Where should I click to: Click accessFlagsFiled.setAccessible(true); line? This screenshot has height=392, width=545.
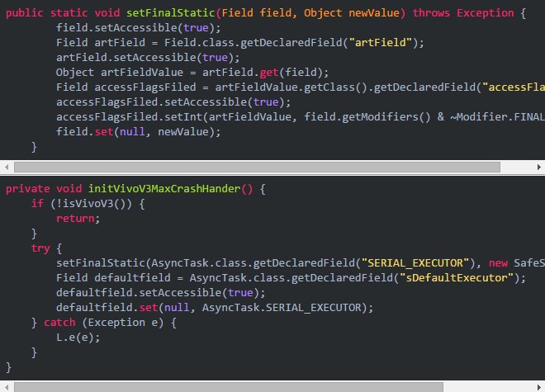173,102
